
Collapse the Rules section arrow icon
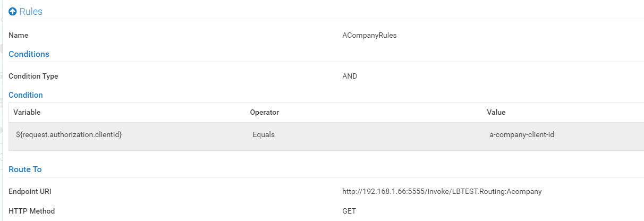coord(13,12)
